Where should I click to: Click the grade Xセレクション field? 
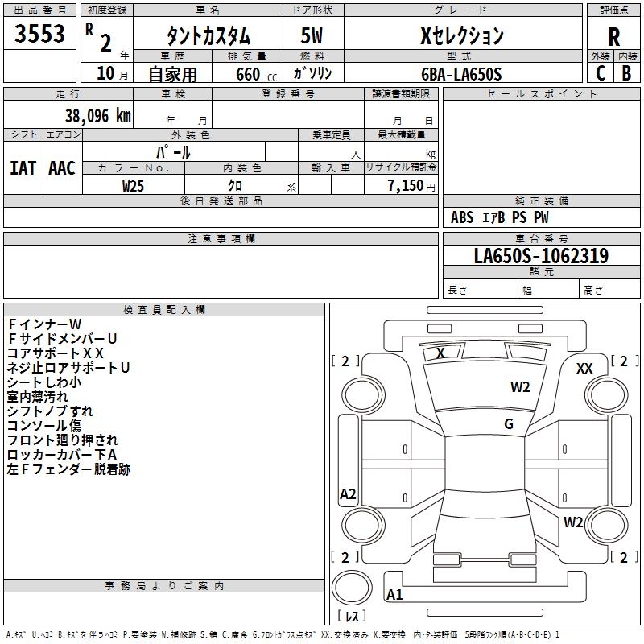tap(462, 35)
